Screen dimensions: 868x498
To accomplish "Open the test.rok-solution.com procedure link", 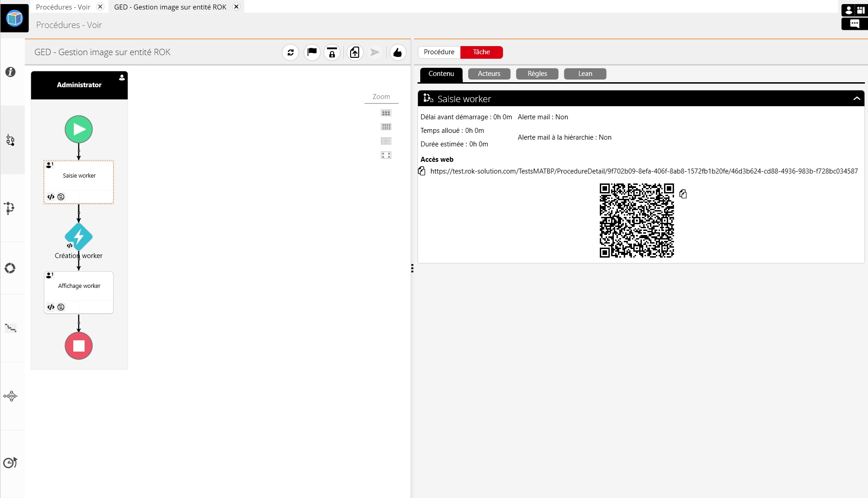I will click(644, 171).
